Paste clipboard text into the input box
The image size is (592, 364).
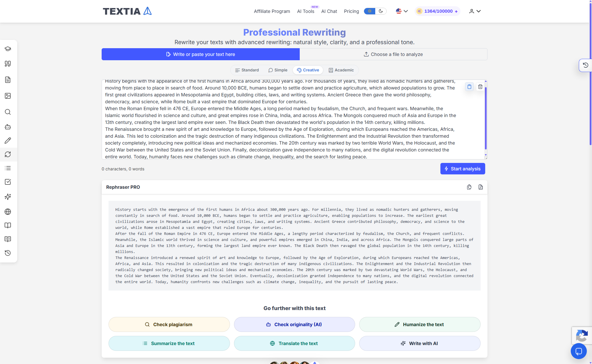pyautogui.click(x=469, y=87)
